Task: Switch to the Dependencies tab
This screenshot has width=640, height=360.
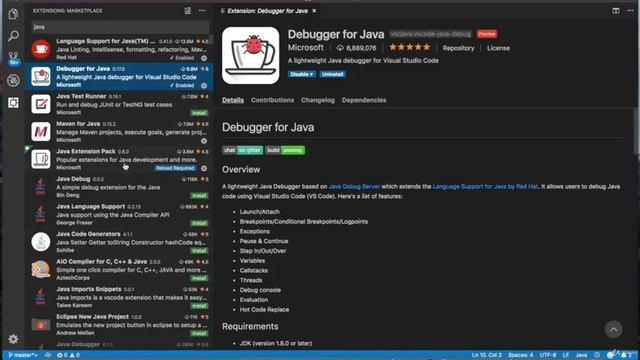Action: click(364, 100)
